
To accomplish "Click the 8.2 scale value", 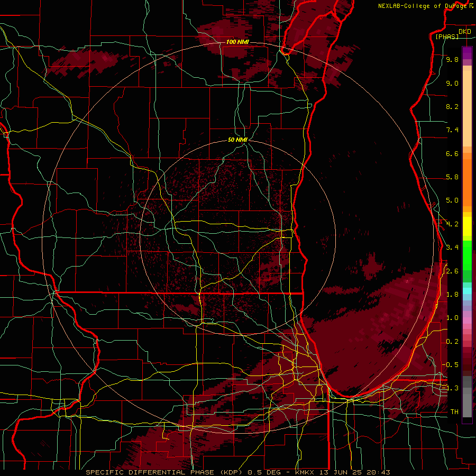I will [x=452, y=106].
